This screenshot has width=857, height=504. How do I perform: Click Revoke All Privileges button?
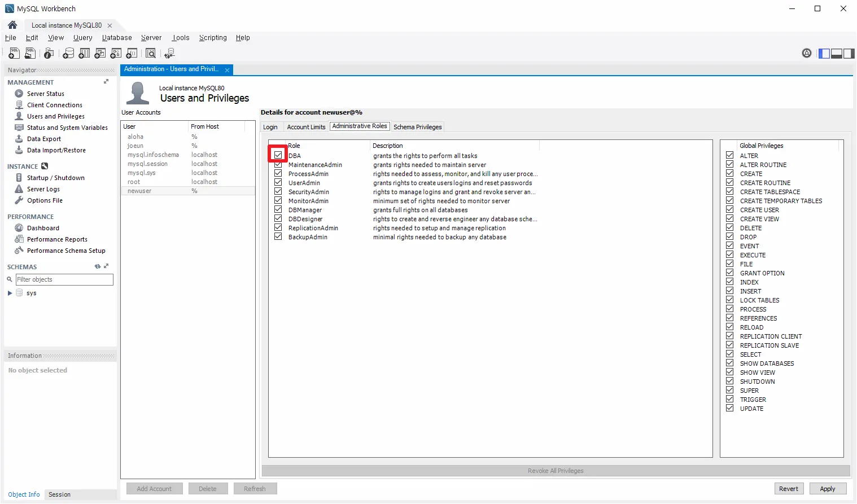pos(556,471)
